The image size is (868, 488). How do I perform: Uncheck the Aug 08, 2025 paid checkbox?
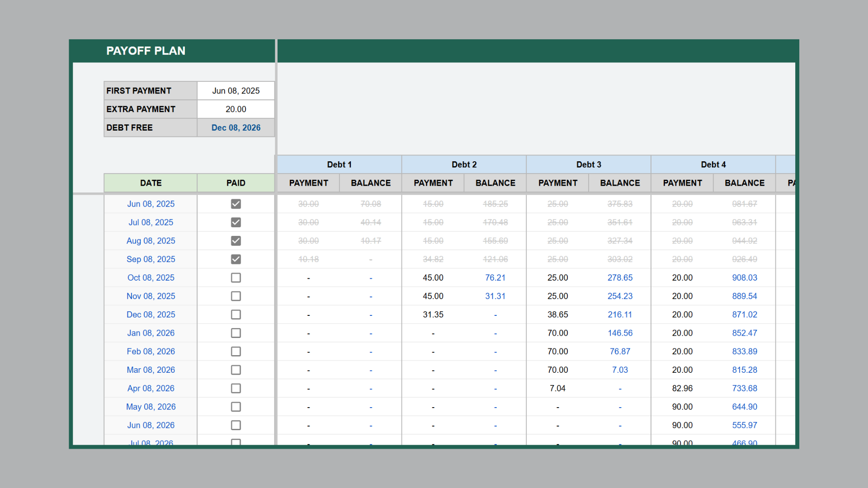point(236,241)
